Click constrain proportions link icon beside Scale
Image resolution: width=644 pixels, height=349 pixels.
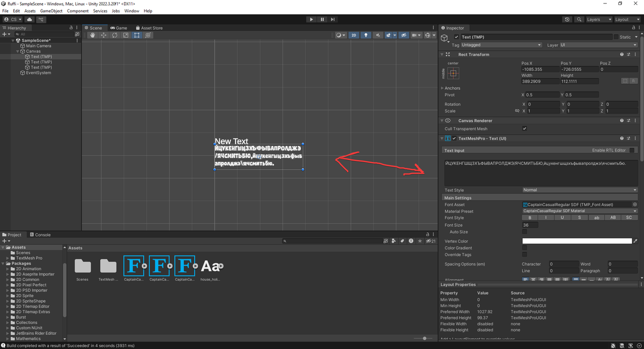pos(517,111)
